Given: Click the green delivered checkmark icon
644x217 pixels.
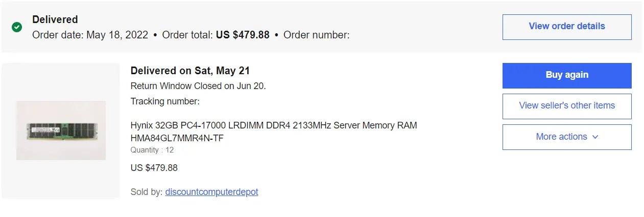Looking at the screenshot, I should tap(17, 27).
